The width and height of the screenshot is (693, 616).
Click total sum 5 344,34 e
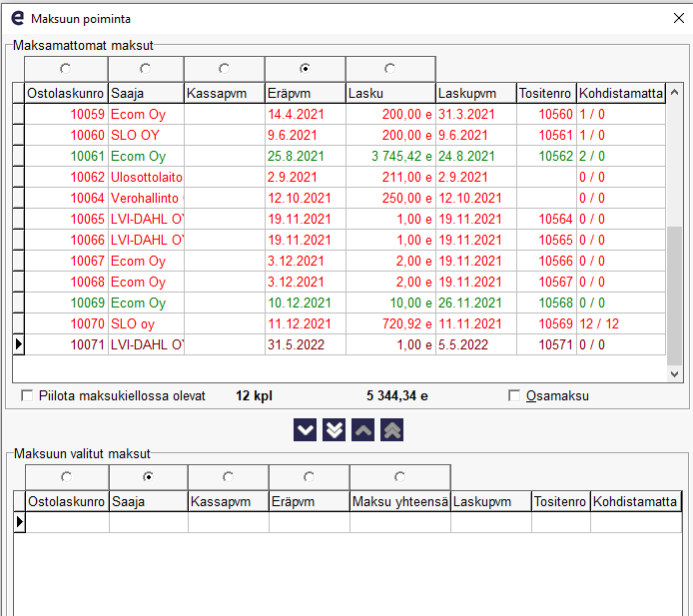396,395
